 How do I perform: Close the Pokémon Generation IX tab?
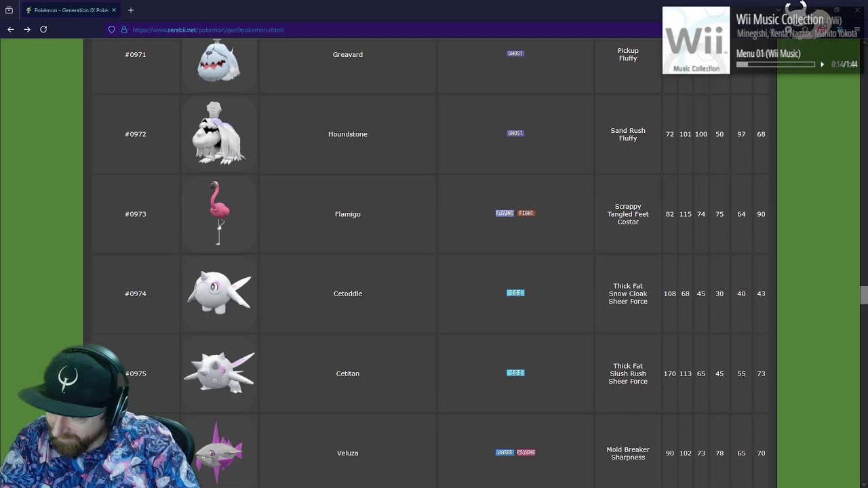(113, 10)
